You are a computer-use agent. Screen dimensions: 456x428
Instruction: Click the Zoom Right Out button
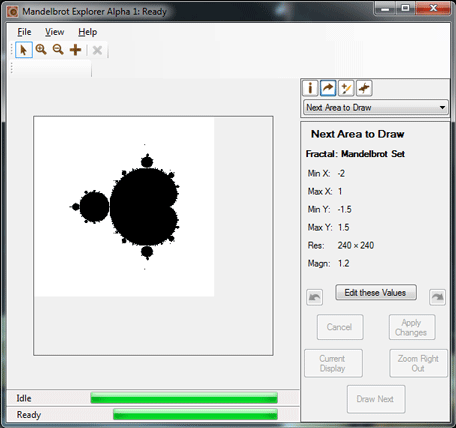tap(418, 363)
